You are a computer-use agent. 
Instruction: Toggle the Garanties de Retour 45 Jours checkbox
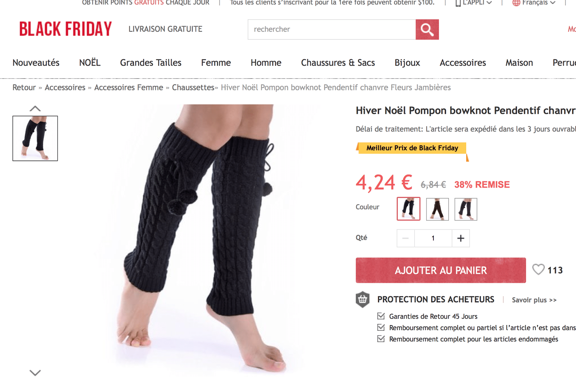(381, 316)
